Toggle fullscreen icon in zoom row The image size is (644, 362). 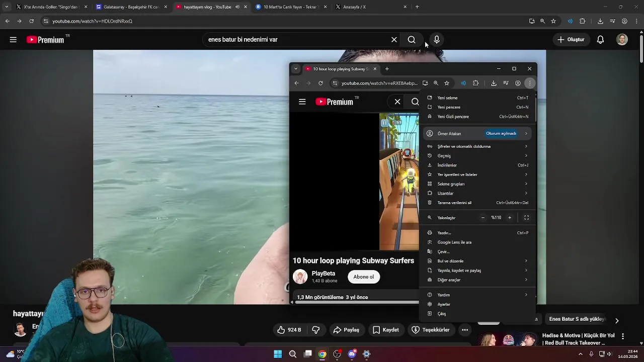click(x=526, y=218)
